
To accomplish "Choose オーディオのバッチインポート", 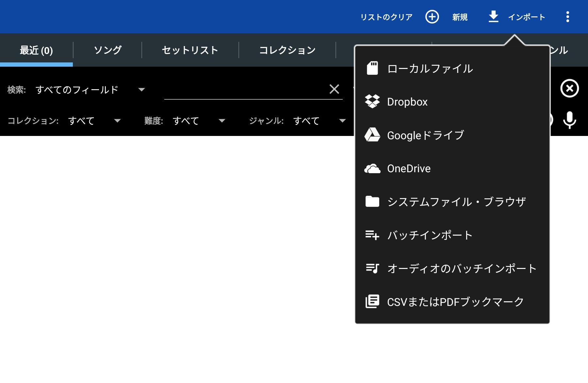I will coord(461,268).
